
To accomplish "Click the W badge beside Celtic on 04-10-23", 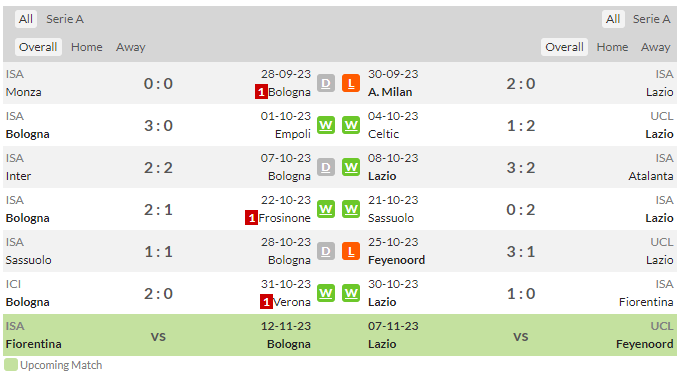I will pyautogui.click(x=351, y=125).
